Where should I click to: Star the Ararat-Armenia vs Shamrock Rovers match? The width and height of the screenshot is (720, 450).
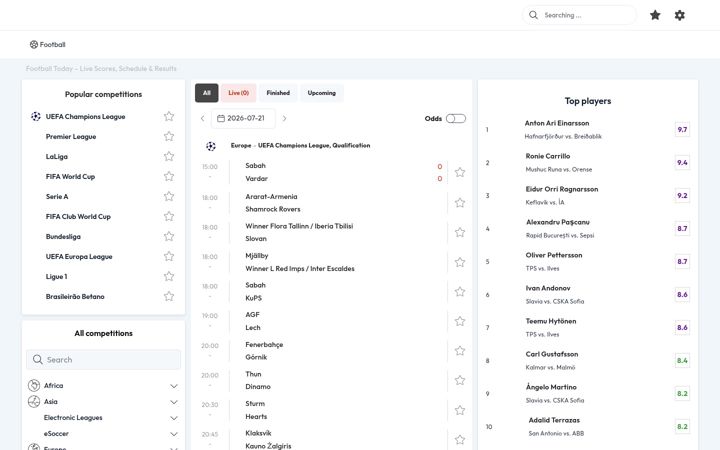pyautogui.click(x=460, y=202)
